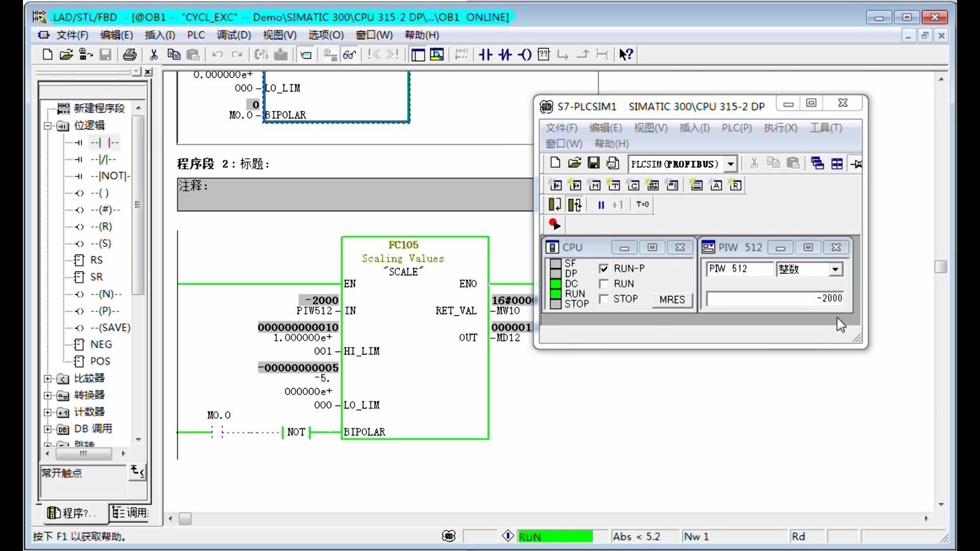Insert an empty box from the toolbar
The width and height of the screenshot is (980, 551).
tap(544, 55)
